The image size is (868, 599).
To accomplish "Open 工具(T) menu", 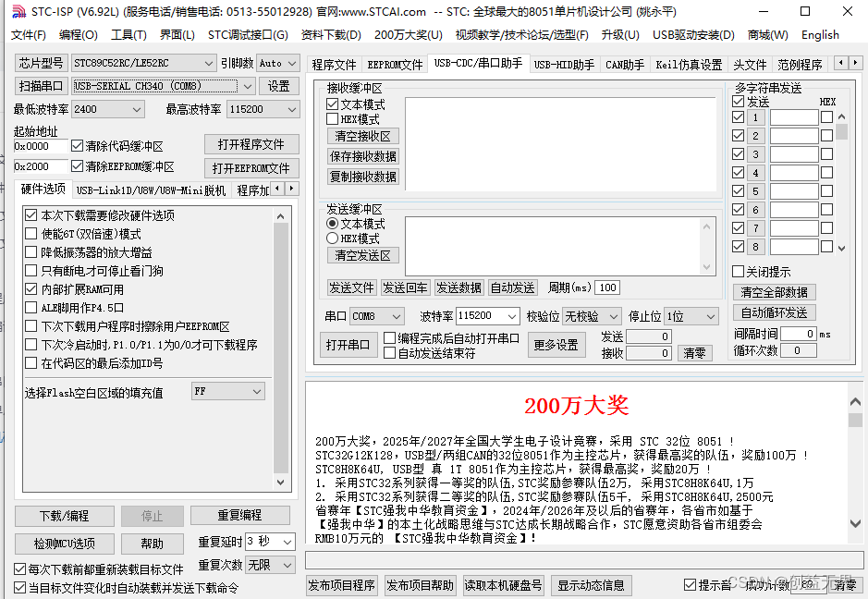I will (x=128, y=35).
